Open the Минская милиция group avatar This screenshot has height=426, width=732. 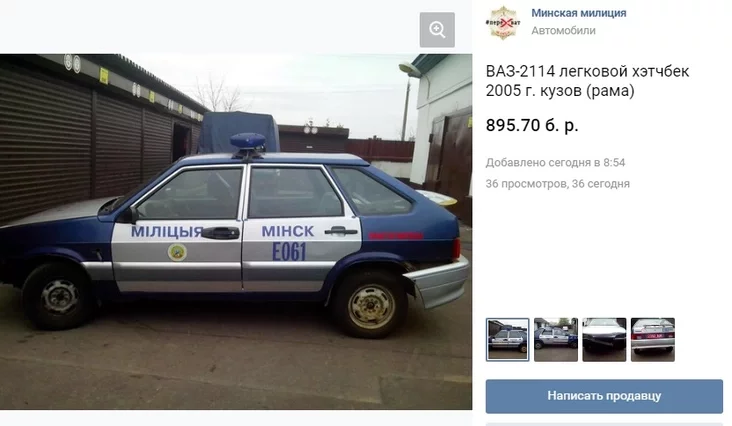pyautogui.click(x=503, y=22)
